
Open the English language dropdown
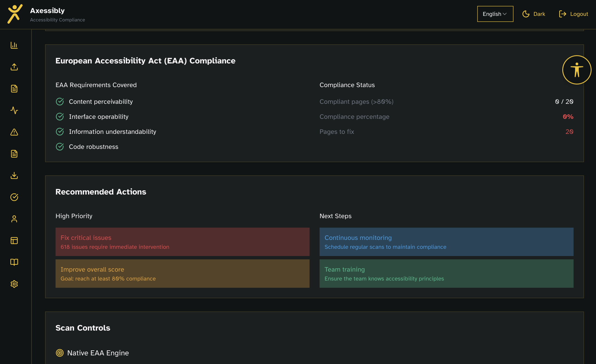click(495, 14)
